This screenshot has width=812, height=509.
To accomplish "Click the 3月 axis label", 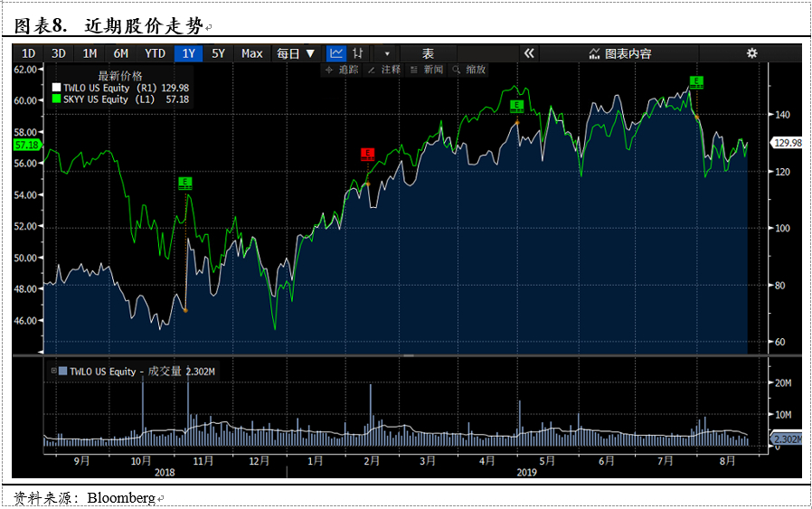I will [427, 460].
